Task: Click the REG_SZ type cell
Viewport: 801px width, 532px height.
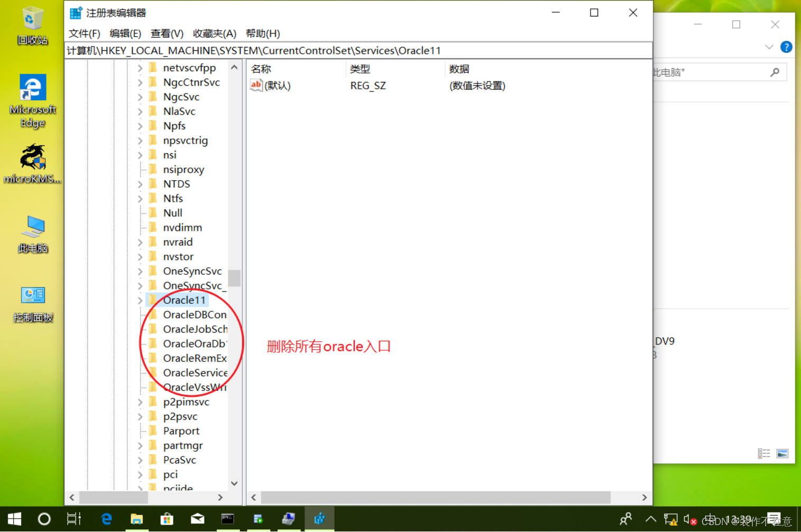Action: coord(368,86)
